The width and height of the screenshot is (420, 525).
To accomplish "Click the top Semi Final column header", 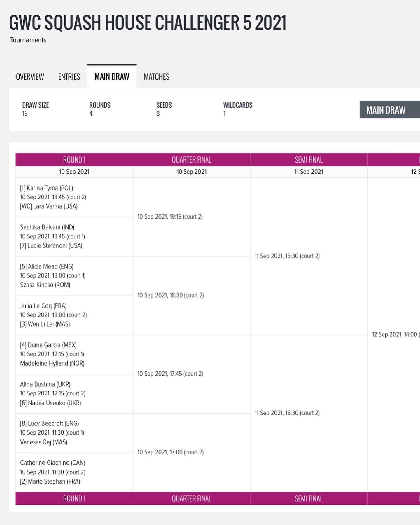I will click(x=309, y=160).
